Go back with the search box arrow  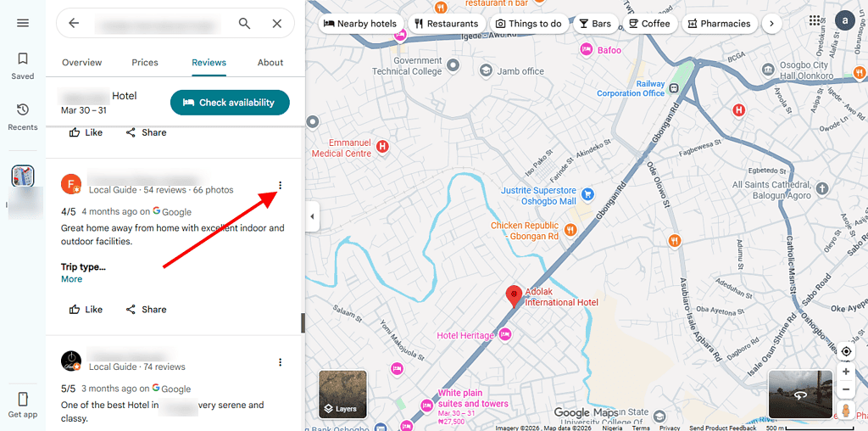[x=74, y=23]
